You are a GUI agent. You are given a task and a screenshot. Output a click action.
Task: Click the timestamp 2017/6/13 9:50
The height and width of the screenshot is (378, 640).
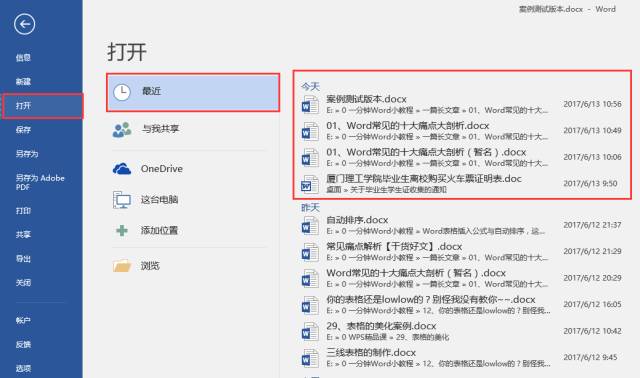590,184
